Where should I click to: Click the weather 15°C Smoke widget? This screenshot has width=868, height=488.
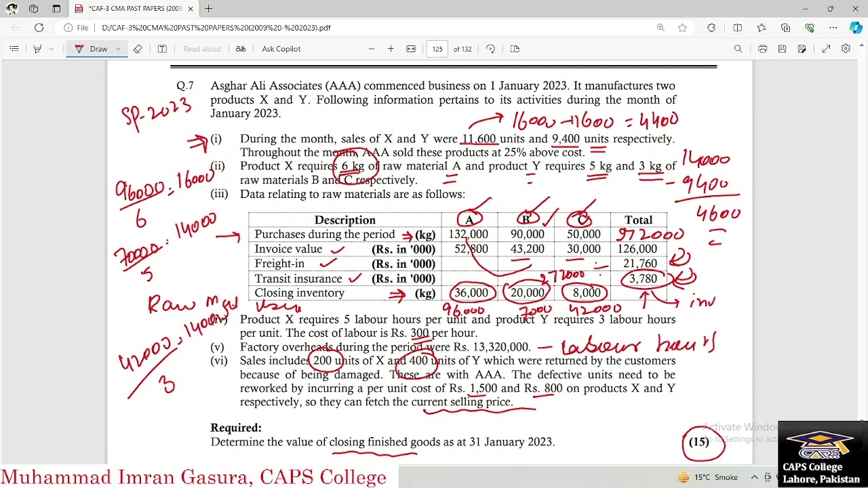[x=708, y=477]
